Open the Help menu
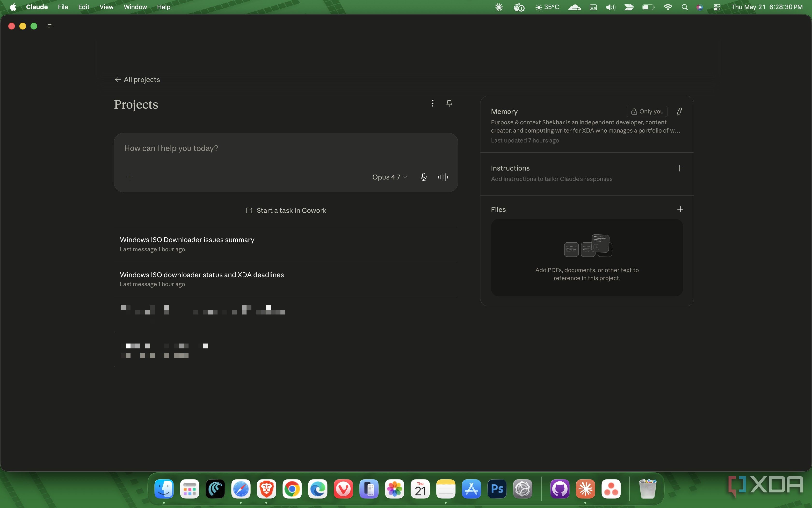812x508 pixels. 164,7
